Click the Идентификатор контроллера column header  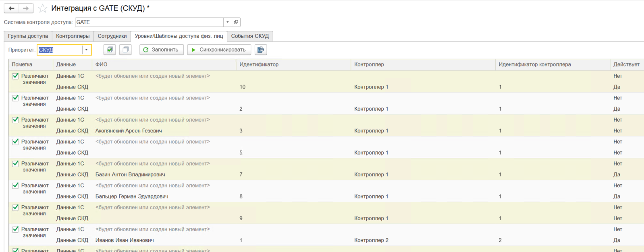coord(534,64)
